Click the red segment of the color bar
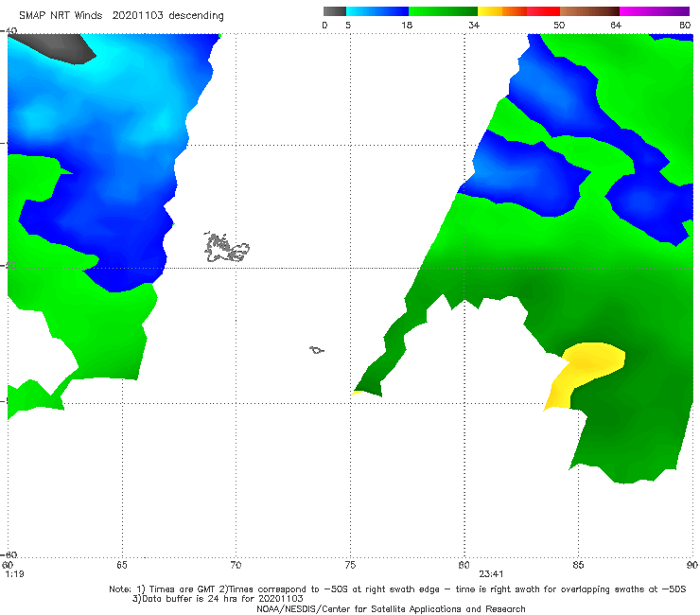Viewport: 700px width, 615px height. (x=543, y=11)
